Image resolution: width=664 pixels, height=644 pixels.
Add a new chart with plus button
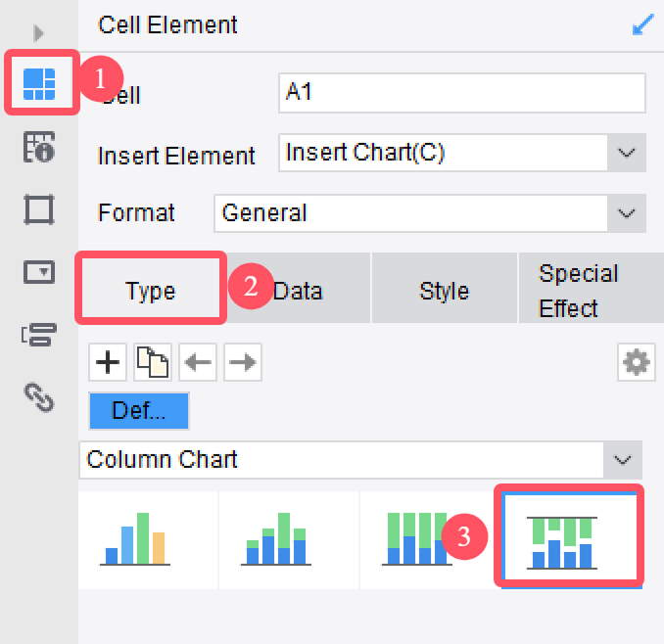pos(108,362)
